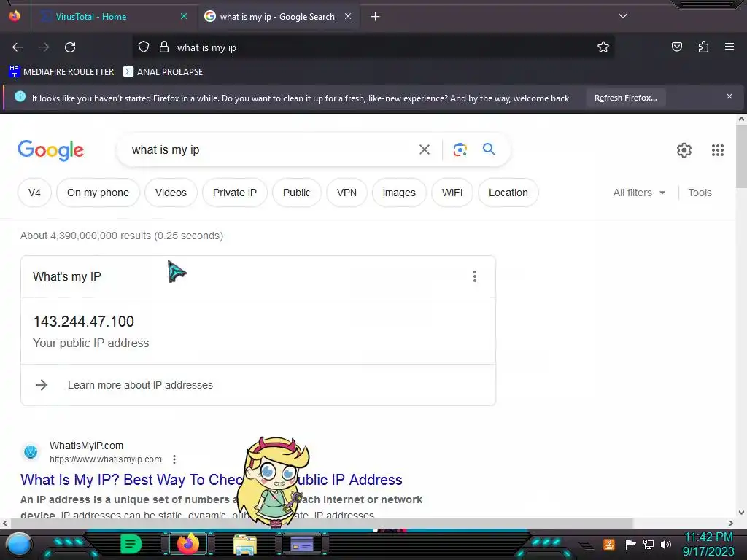The image size is (747, 560).
Task: Open the Extensions puzzle icon
Action: (703, 47)
